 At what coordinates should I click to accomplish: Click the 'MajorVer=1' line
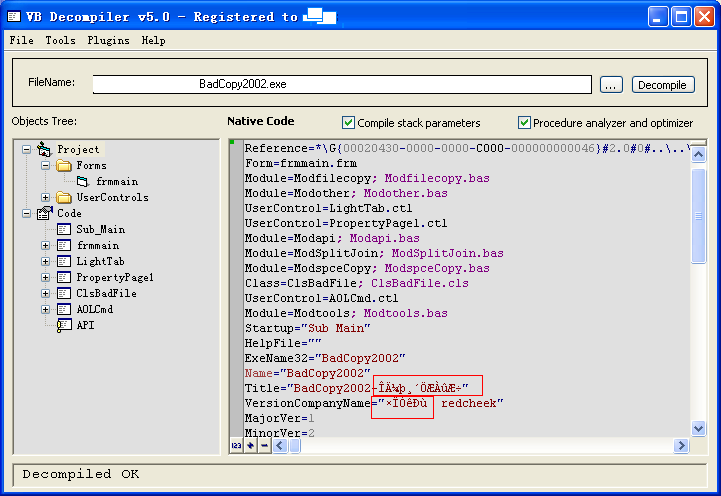[280, 418]
